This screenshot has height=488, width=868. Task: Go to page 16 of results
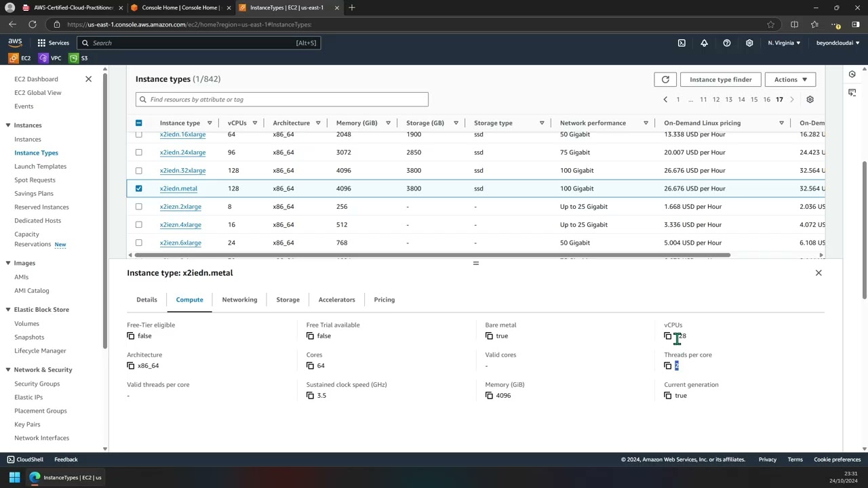click(766, 100)
